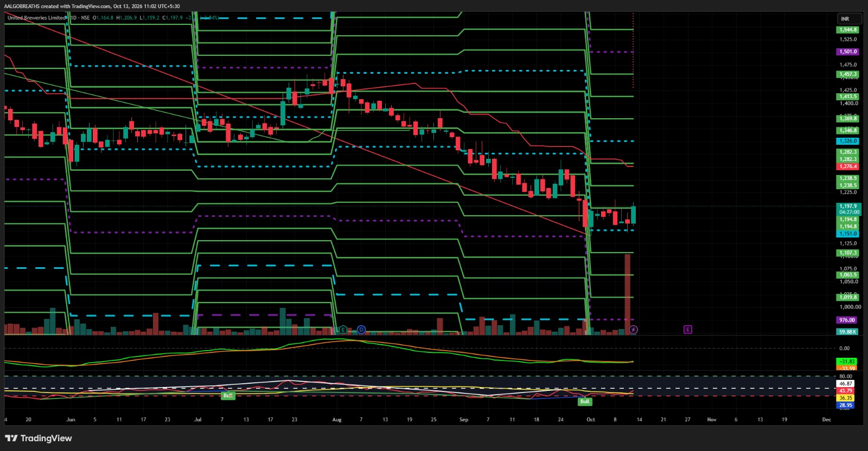868x451 pixels.
Task: Click the green 1,346.8 price label
Action: pos(848,131)
